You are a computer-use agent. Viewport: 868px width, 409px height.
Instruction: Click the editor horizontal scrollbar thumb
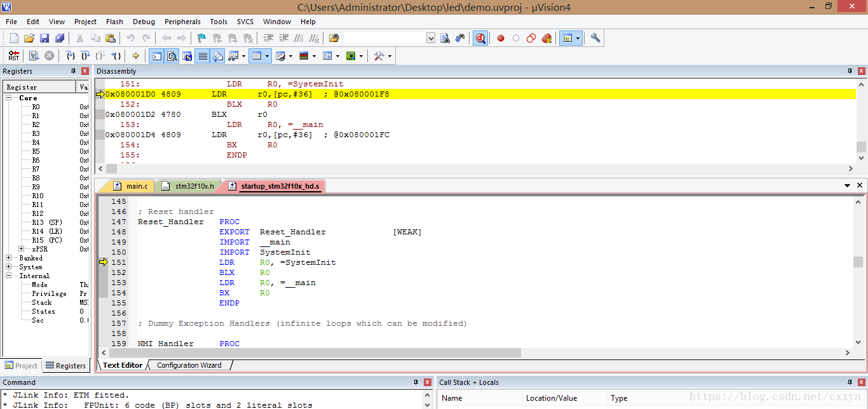315,352
